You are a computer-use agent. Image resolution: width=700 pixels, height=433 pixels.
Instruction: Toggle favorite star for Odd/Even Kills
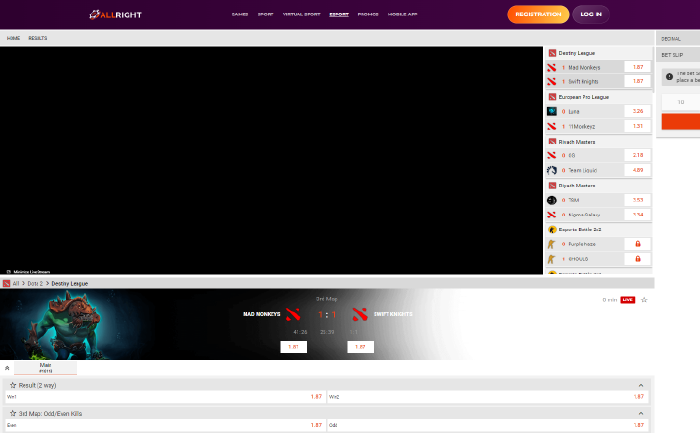[12, 413]
